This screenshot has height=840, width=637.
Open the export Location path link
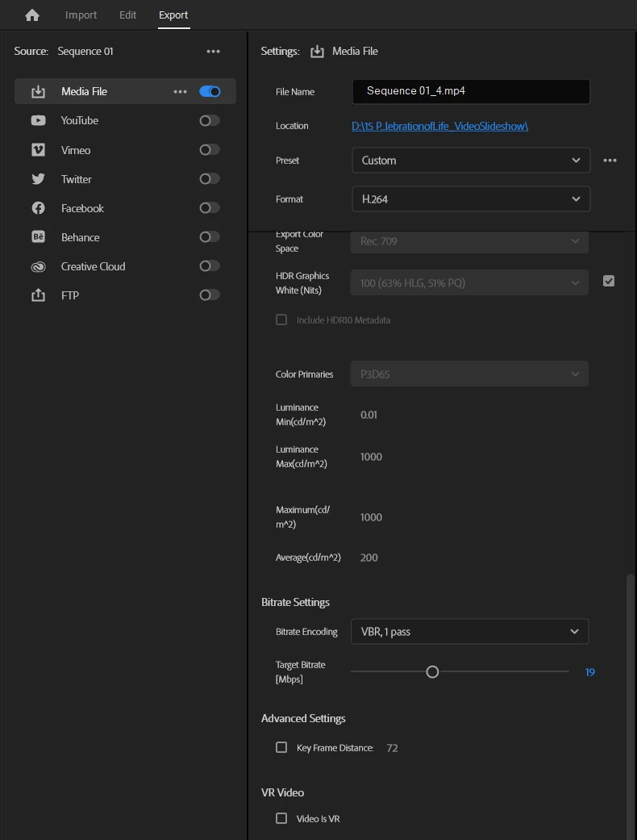439,126
